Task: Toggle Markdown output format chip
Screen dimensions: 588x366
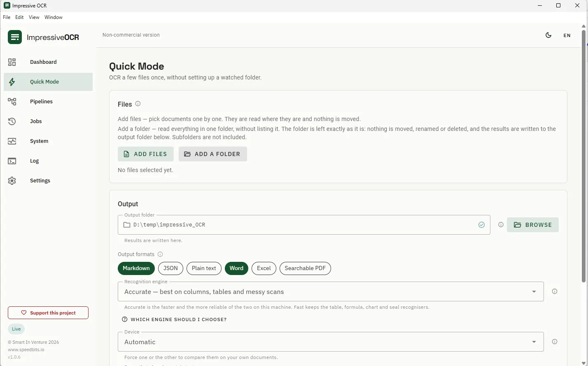Action: 136,268
